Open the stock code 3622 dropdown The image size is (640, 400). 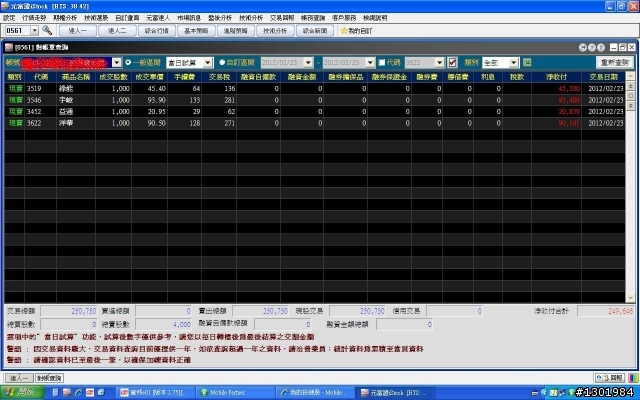pos(440,62)
